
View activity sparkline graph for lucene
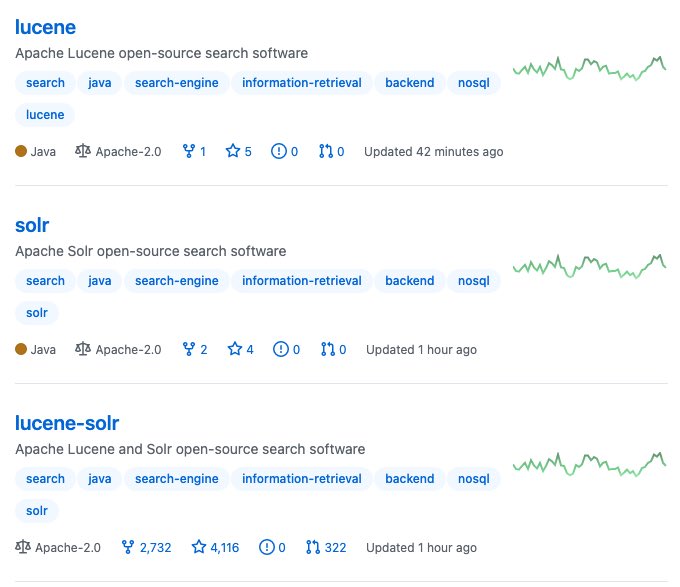[x=589, y=68]
